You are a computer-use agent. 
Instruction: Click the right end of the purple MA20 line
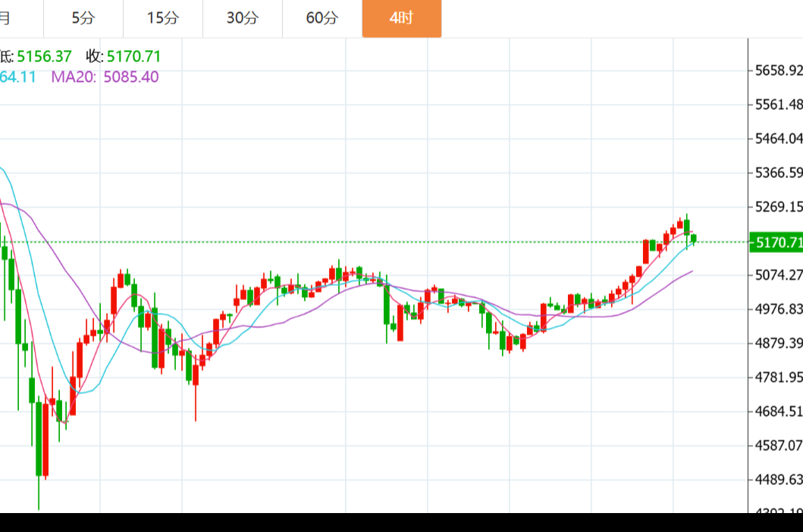(691, 271)
